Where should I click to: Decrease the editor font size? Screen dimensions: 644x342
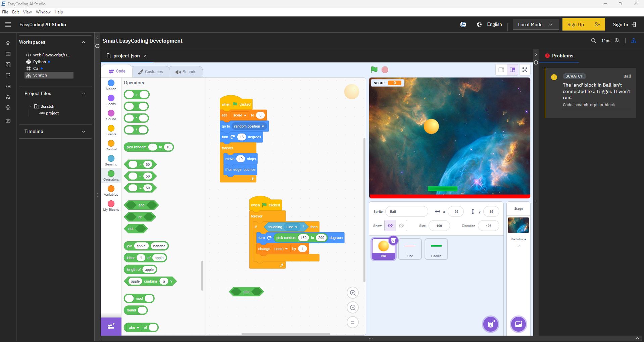click(593, 41)
